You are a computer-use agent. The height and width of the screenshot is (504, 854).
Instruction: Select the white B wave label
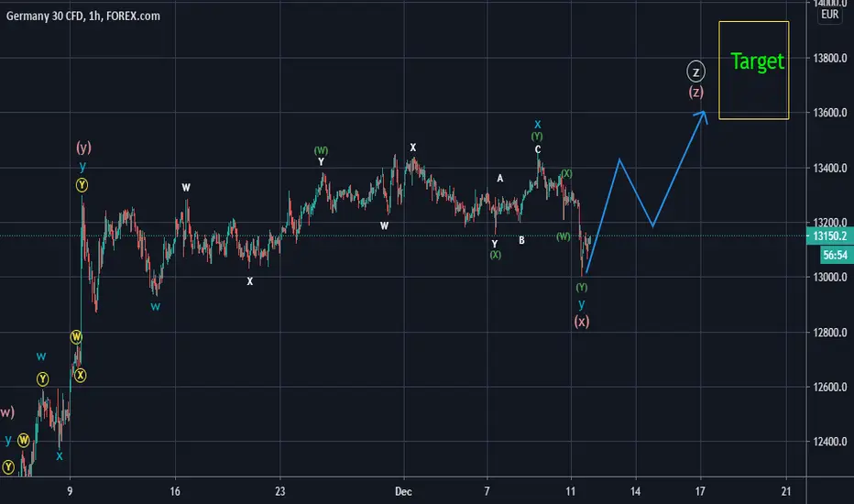(521, 240)
